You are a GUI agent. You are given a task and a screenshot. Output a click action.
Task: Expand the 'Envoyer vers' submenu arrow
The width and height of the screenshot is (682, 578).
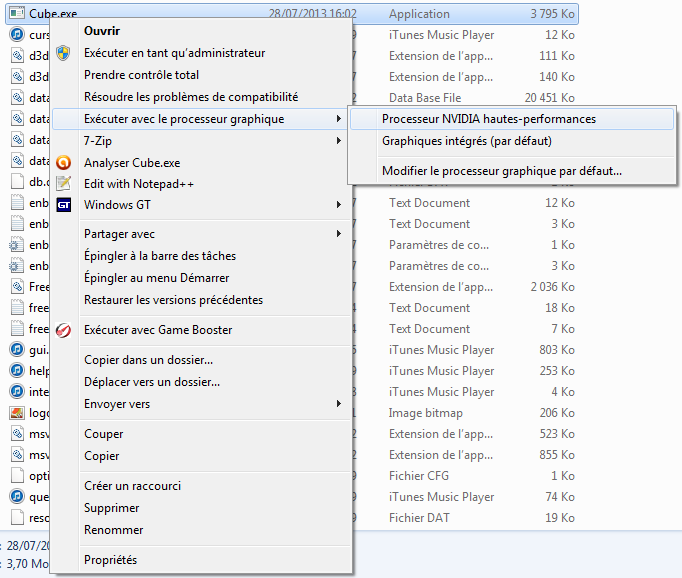coord(338,404)
